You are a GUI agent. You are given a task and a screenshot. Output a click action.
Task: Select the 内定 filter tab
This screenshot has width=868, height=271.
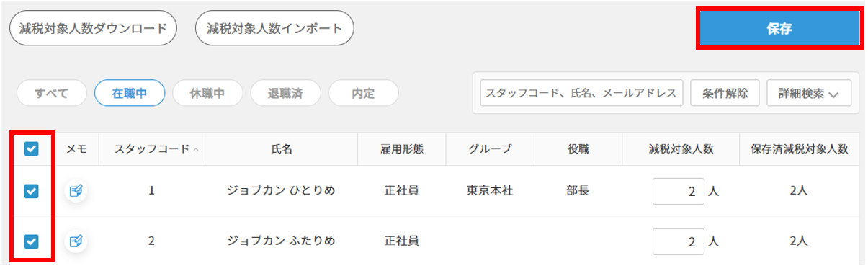pos(363,93)
